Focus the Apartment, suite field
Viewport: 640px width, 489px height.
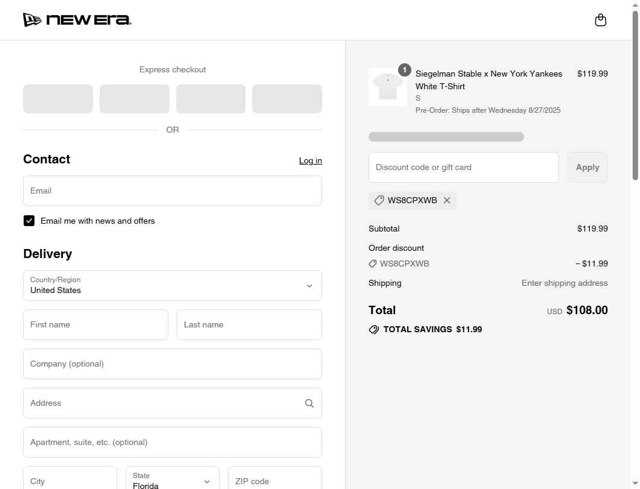click(x=172, y=442)
